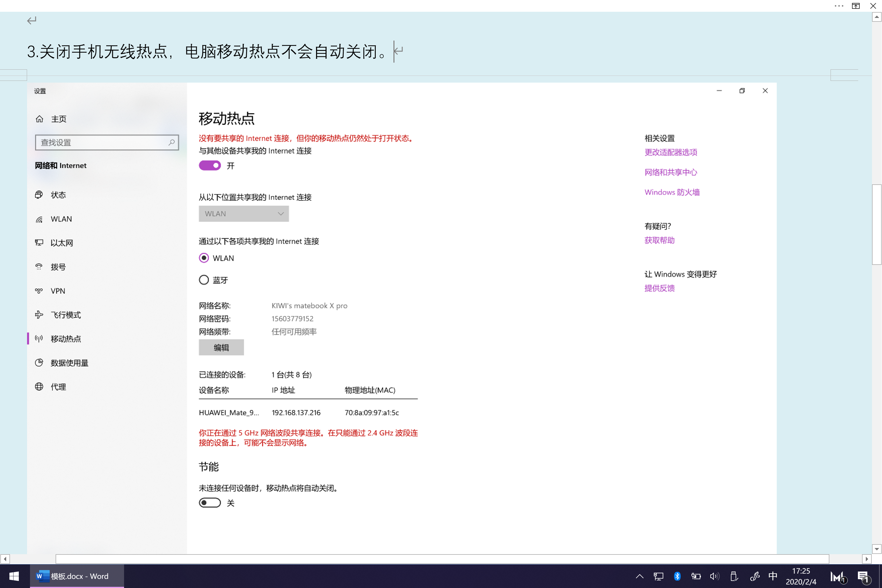Open 状态 status page icon

[x=39, y=195]
